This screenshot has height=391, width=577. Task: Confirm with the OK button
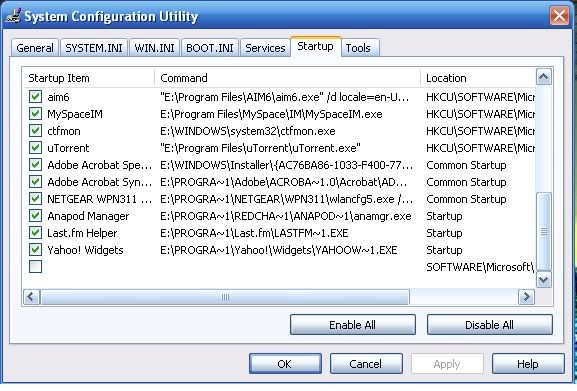pos(285,364)
